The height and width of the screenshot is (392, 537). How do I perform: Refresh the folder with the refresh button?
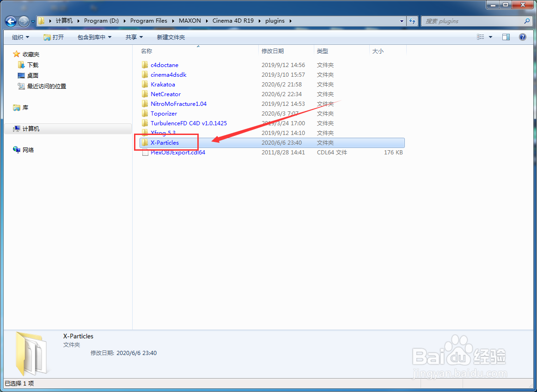tap(412, 21)
